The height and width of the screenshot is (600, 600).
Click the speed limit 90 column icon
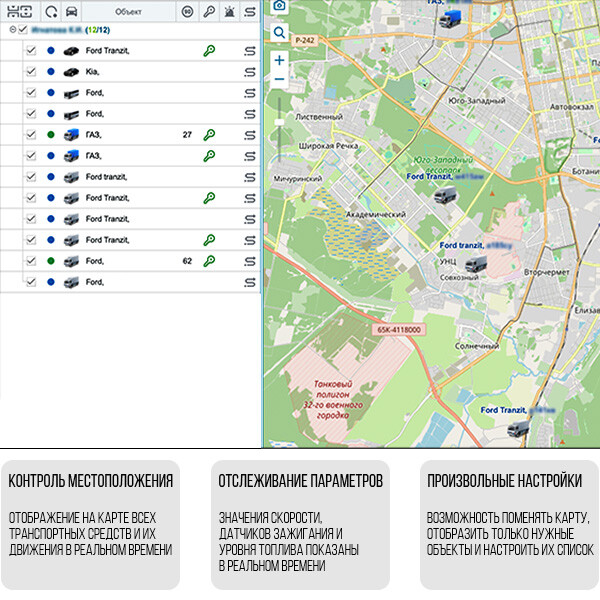[x=187, y=11]
